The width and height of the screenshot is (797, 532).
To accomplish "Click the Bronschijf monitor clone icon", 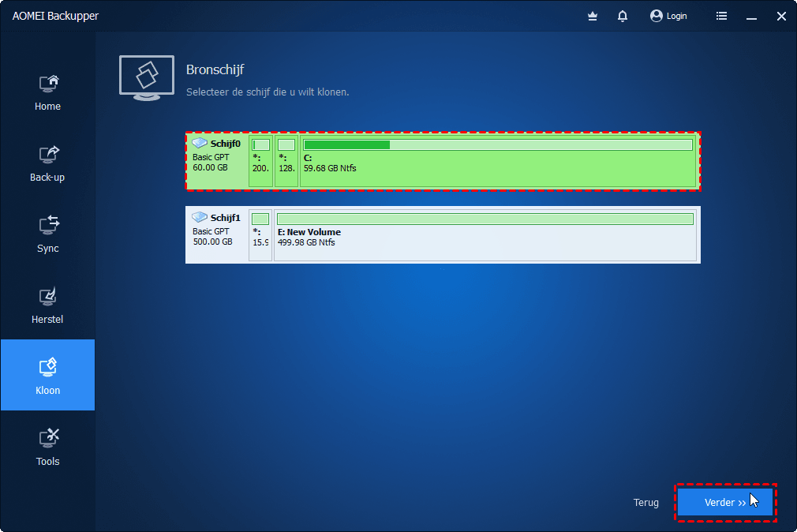I will [147, 78].
